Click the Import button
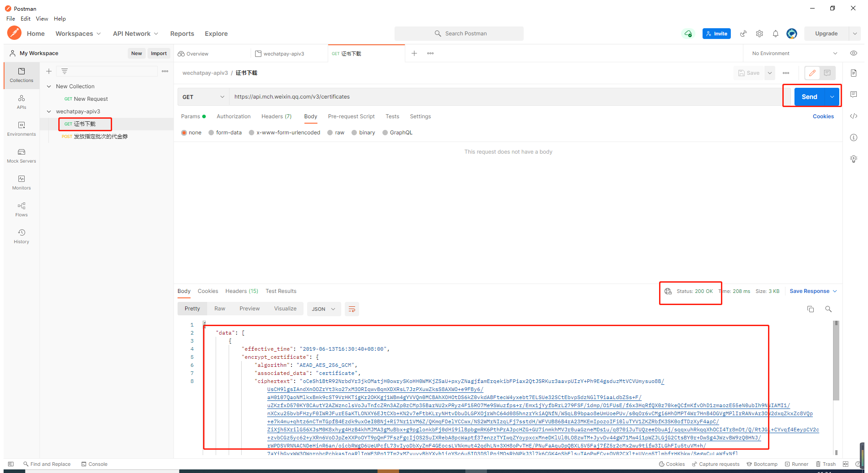 pos(159,53)
